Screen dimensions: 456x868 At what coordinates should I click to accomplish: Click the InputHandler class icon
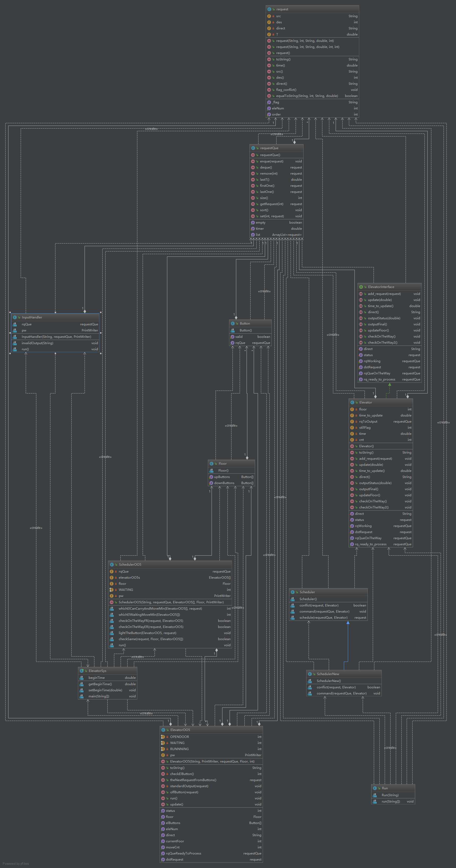(x=15, y=317)
